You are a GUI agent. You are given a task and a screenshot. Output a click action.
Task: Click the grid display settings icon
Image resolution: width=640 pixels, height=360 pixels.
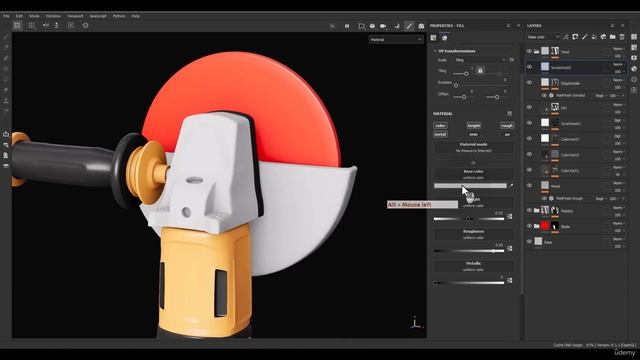tap(31, 25)
